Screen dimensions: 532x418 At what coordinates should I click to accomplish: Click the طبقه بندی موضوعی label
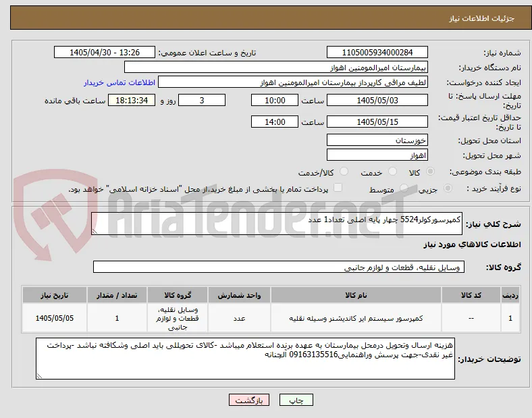coord(485,172)
